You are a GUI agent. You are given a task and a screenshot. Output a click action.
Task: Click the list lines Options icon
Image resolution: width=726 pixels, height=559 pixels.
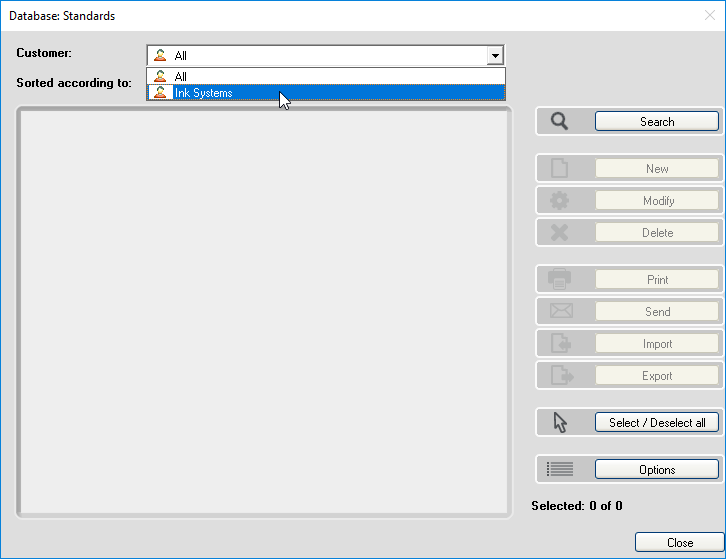point(560,469)
